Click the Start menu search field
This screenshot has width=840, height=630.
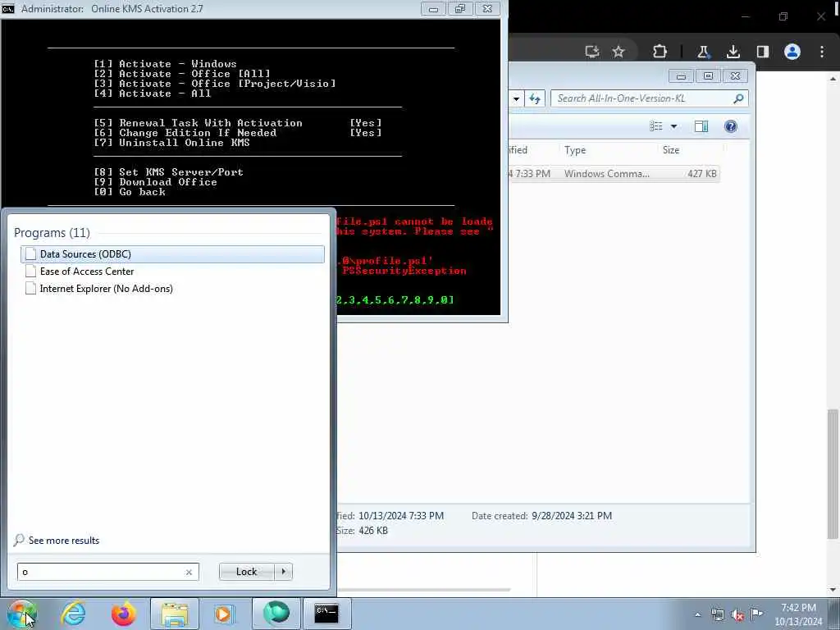(x=107, y=572)
